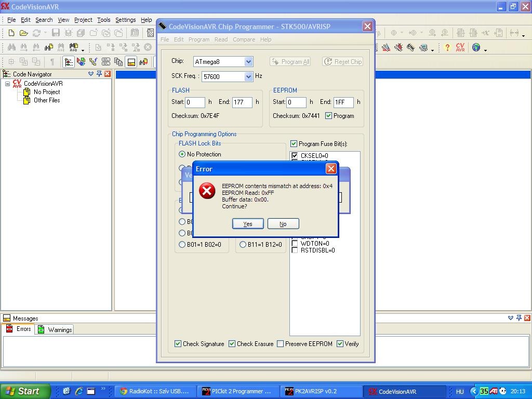Create a new file from the toolbar
The width and height of the screenshot is (532, 399).
coord(11,33)
